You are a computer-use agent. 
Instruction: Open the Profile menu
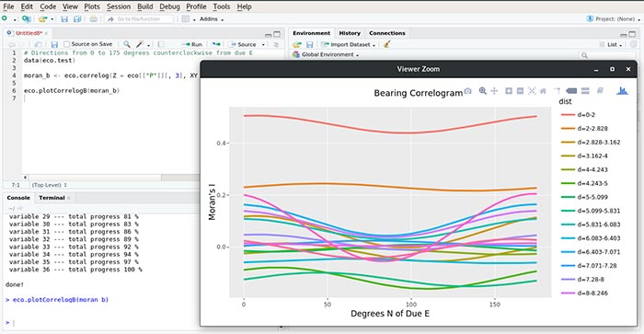coord(196,6)
